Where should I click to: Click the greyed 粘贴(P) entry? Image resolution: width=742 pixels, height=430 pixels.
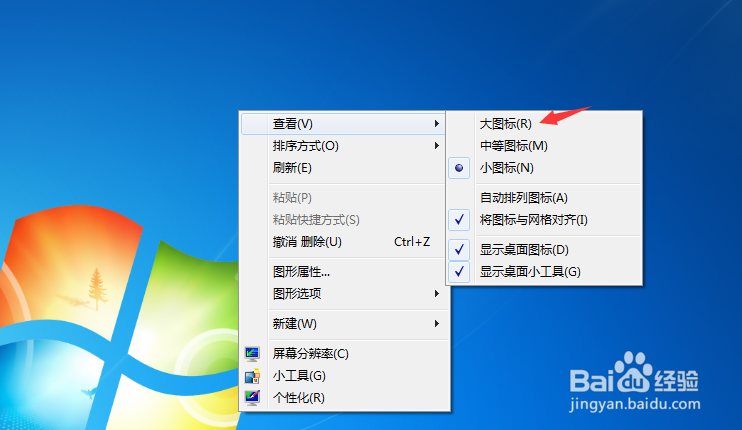(x=292, y=198)
